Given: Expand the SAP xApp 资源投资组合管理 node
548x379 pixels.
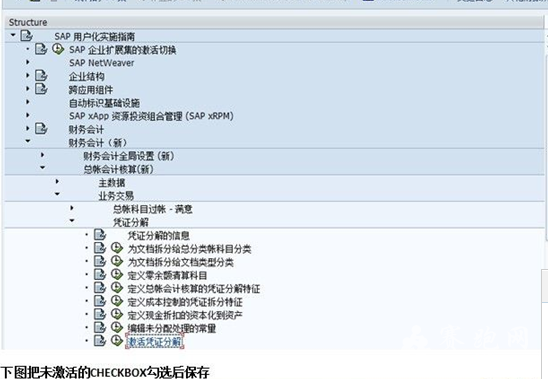Looking at the screenshot, I should click(x=28, y=115).
